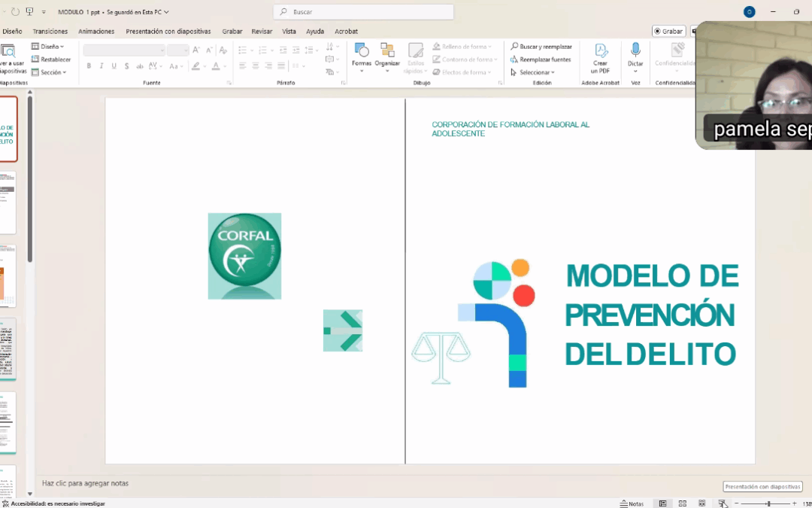The width and height of the screenshot is (812, 508).
Task: Open Presentación con diapositivas tab
Action: [168, 32]
